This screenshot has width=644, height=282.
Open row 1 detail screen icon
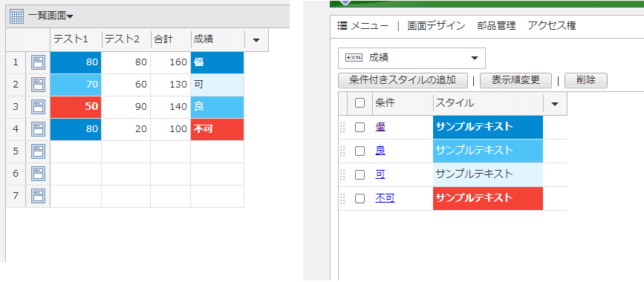38,63
